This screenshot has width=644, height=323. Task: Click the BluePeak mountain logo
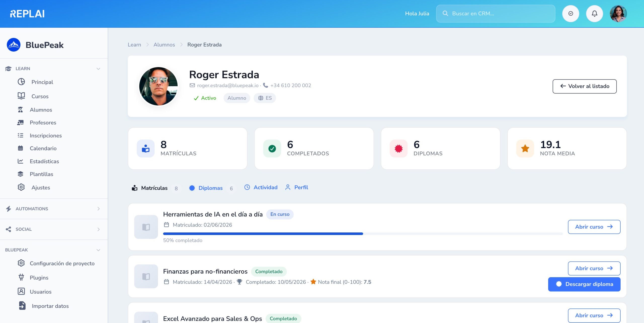(x=14, y=45)
